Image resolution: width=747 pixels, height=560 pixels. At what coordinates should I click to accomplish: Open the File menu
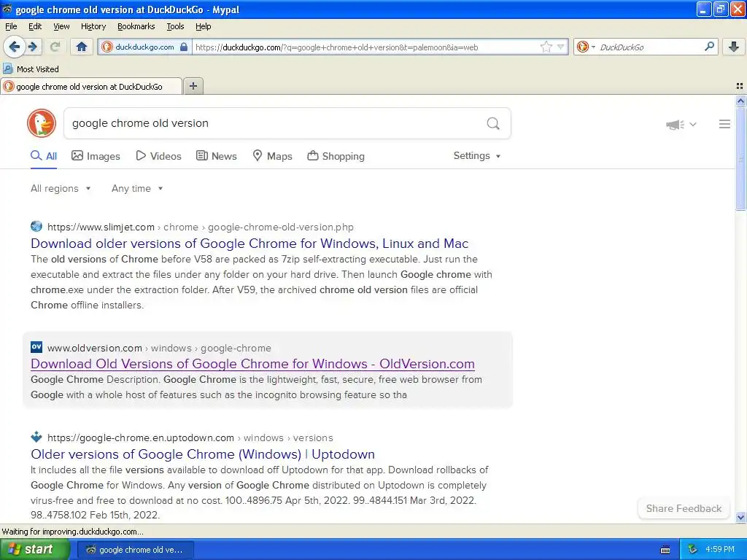[x=11, y=26]
